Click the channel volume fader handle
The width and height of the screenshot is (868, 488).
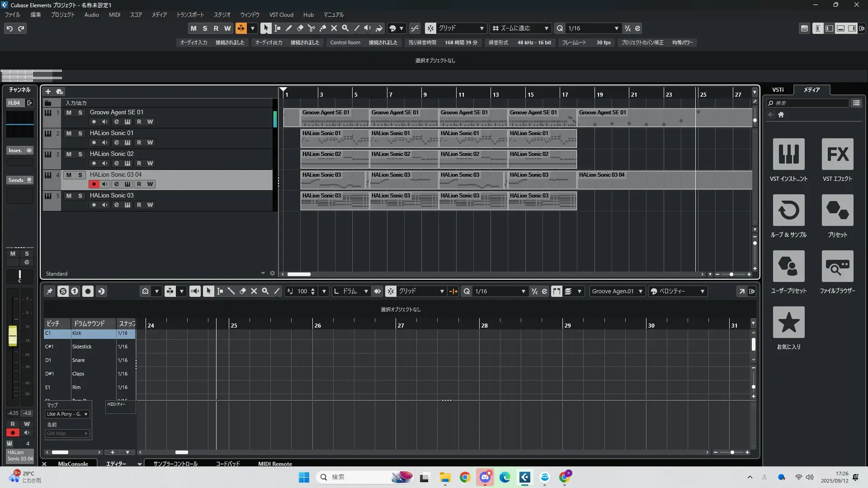[13, 335]
